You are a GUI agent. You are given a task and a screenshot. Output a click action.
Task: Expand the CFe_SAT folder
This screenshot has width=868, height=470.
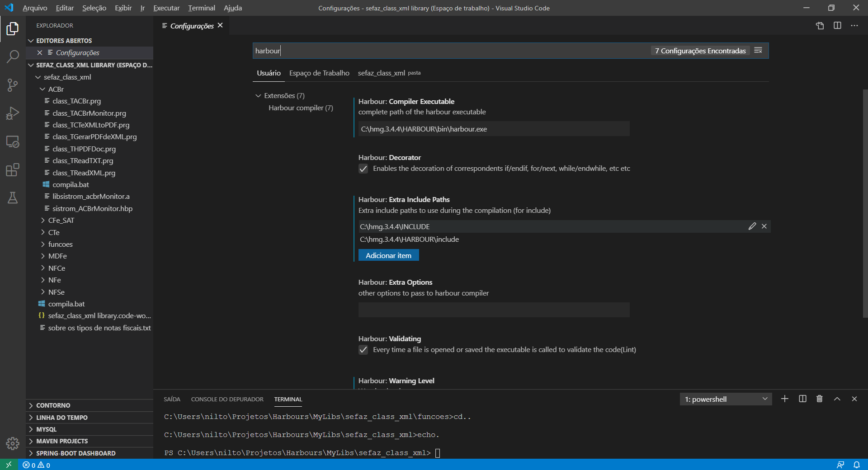61,221
